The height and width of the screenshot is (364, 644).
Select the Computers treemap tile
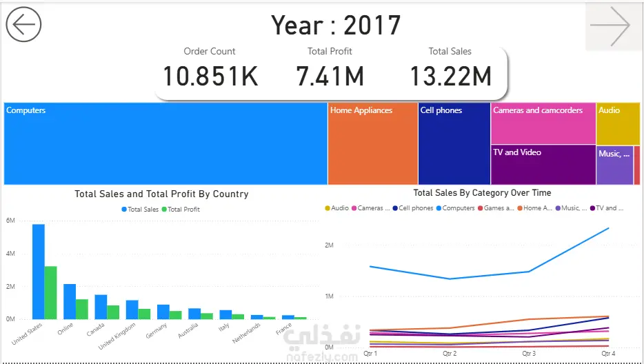pos(165,143)
